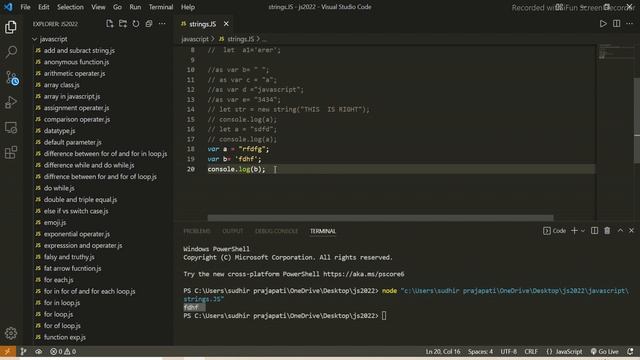Open editor more actions ellipsis
The width and height of the screenshot is (640, 360).
[x=629, y=24]
